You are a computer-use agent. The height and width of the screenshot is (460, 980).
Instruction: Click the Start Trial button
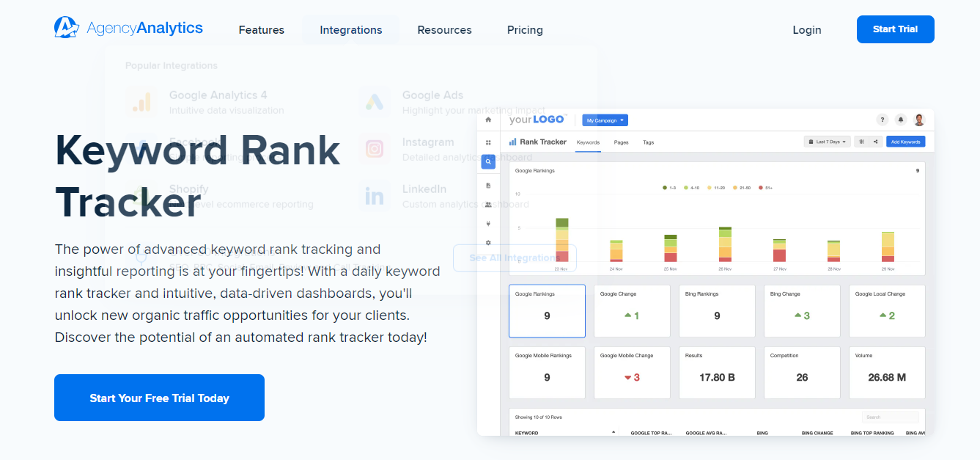[896, 29]
